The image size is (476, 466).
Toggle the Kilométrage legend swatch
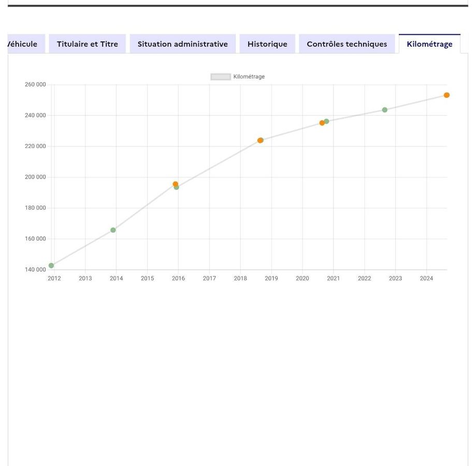click(221, 77)
